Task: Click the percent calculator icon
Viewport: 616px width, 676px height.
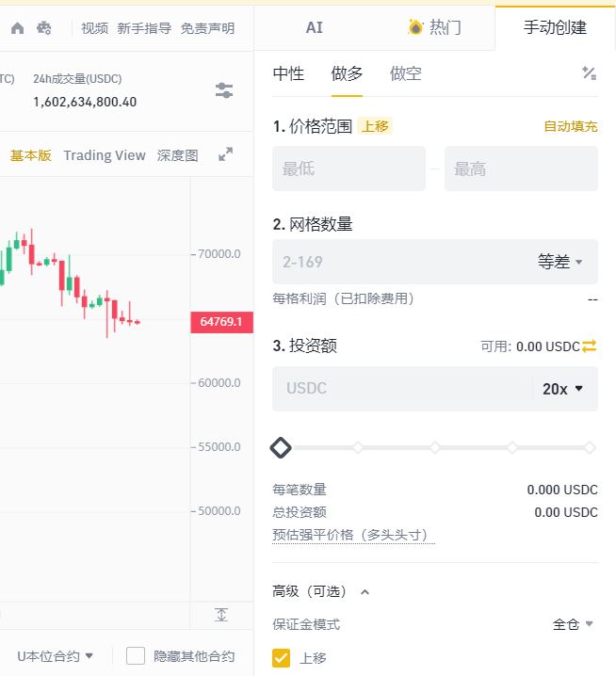Action: [x=589, y=73]
